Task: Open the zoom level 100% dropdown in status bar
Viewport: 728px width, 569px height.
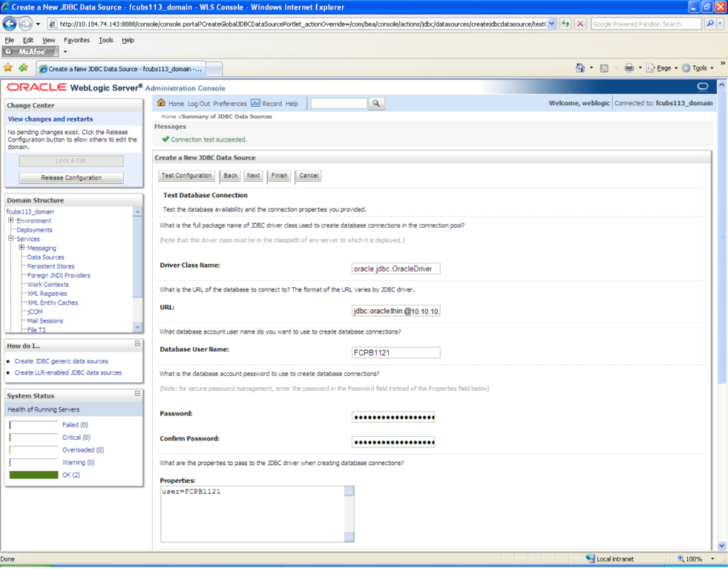Action: (x=712, y=559)
